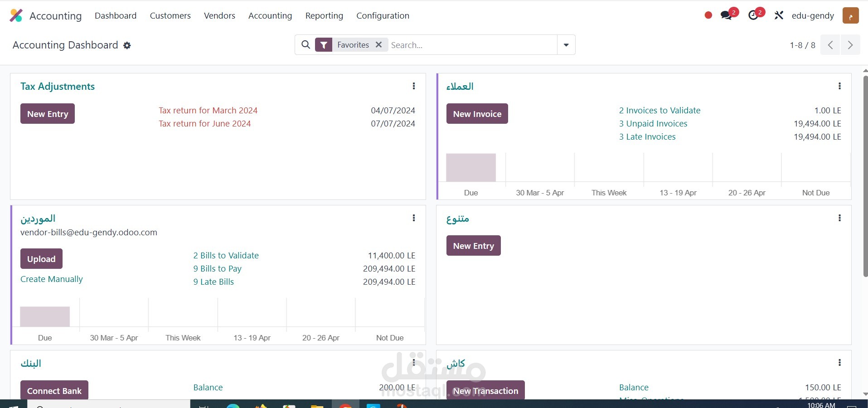Screen dimensions: 868x408
Task: Click the Balance link in البنك card
Action: pyautogui.click(x=208, y=387)
